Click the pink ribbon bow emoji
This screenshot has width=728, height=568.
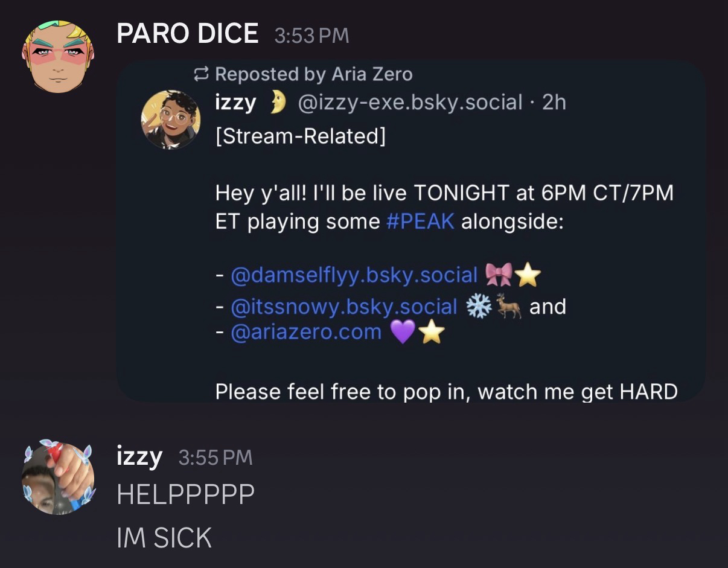(x=499, y=275)
